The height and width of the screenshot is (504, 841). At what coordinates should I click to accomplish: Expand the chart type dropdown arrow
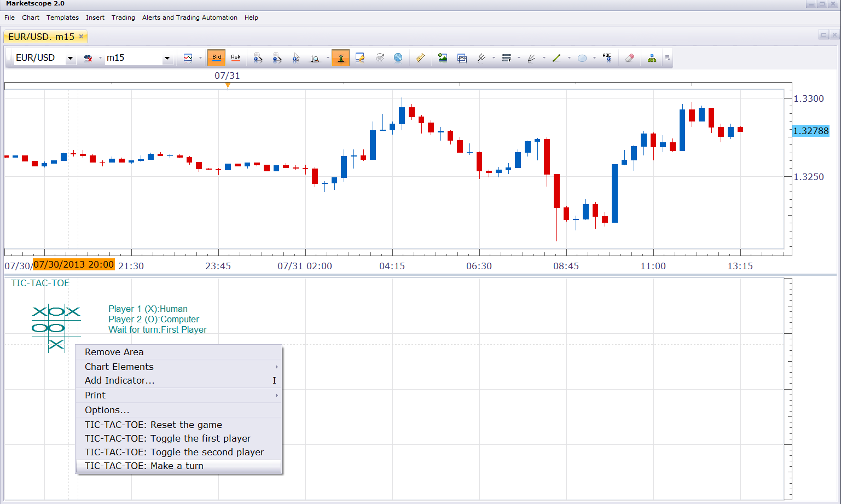pyautogui.click(x=200, y=57)
